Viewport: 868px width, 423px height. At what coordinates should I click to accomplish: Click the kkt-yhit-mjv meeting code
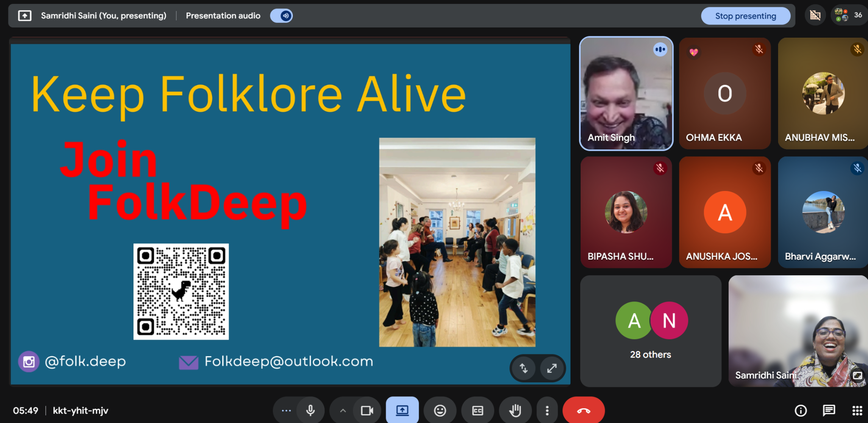pyautogui.click(x=81, y=411)
